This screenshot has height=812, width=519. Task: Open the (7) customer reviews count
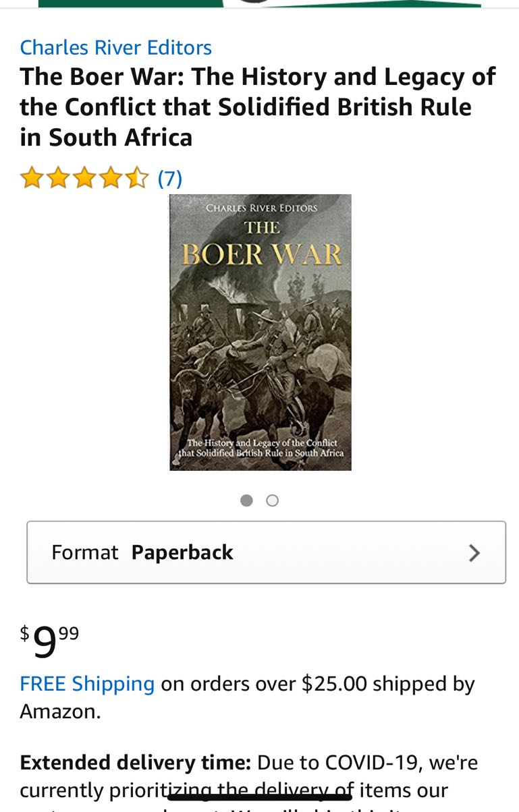tap(170, 179)
